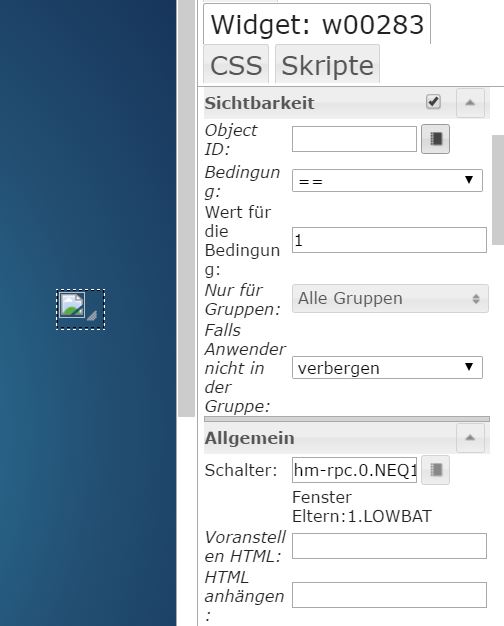Select the image widget on the canvas

pos(80,309)
